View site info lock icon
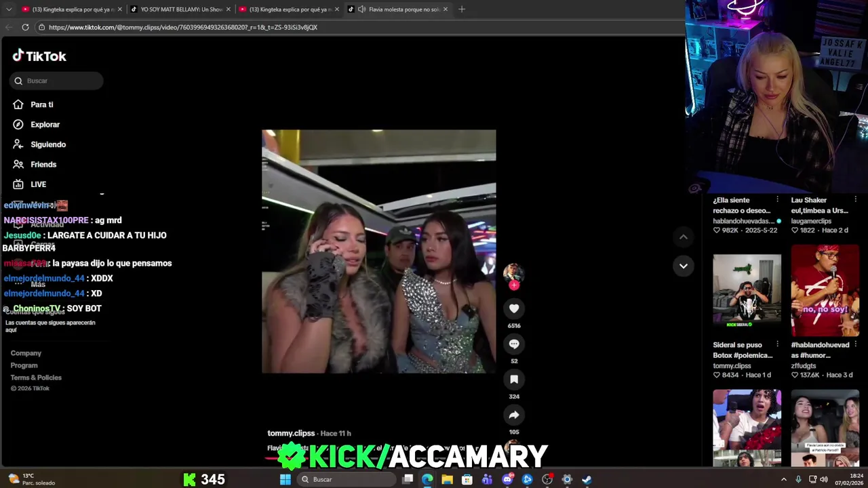 pyautogui.click(x=41, y=27)
